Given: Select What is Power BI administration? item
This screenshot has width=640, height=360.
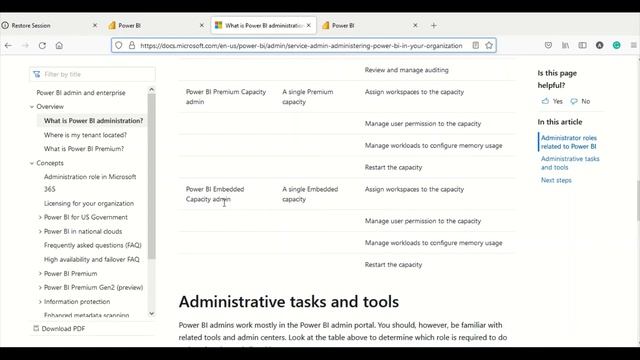Looking at the screenshot, I should click(x=93, y=121).
